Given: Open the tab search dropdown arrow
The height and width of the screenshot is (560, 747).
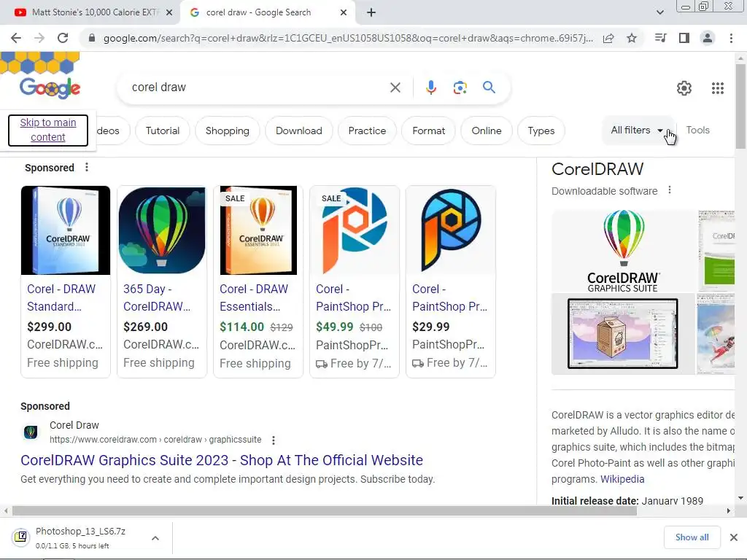Looking at the screenshot, I should tap(659, 12).
